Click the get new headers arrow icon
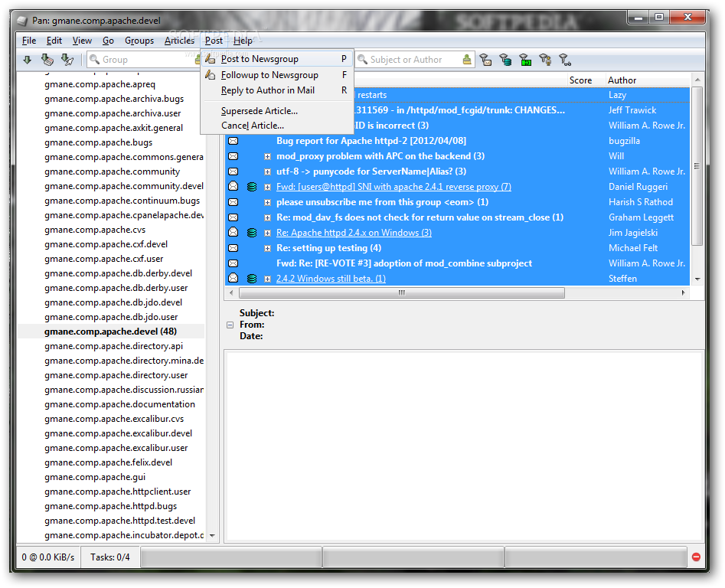The width and height of the screenshot is (725, 588). tap(28, 60)
